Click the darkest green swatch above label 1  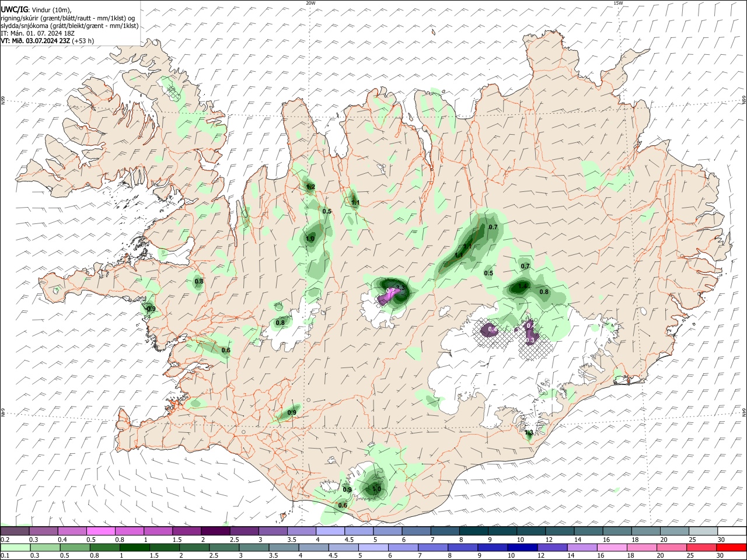point(134,548)
